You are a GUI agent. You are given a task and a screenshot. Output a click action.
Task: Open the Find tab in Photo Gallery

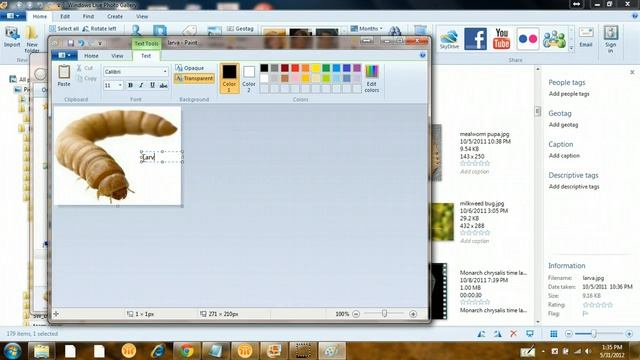pyautogui.click(x=88, y=16)
